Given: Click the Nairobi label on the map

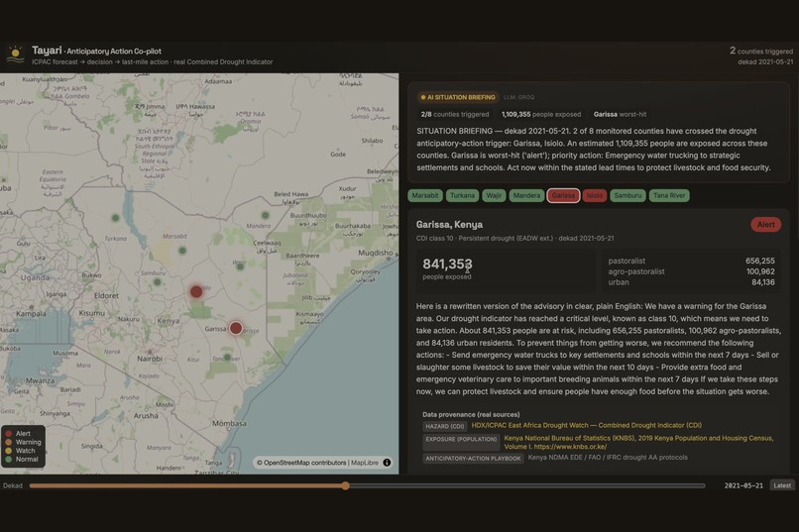Looking at the screenshot, I should pos(150,359).
